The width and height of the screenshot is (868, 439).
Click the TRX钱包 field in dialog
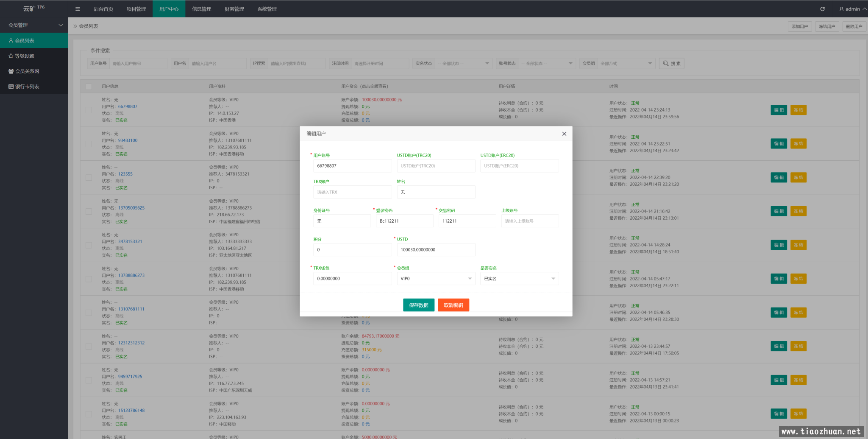(353, 279)
